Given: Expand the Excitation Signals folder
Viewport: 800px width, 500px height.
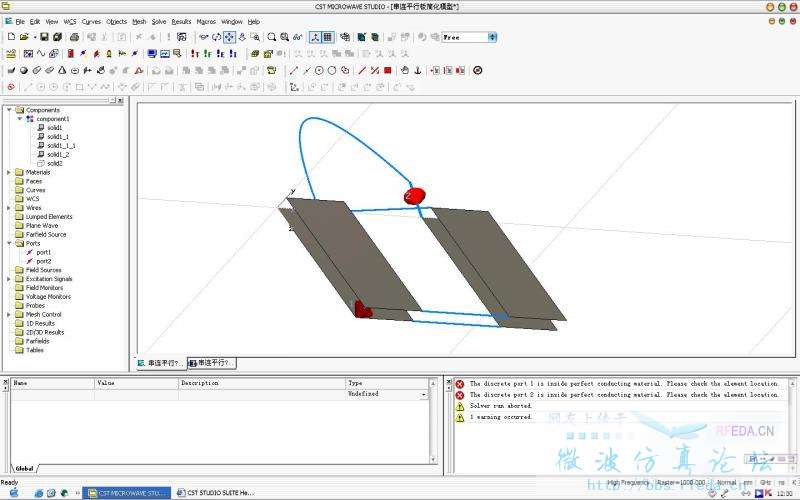Looking at the screenshot, I should click(9, 279).
